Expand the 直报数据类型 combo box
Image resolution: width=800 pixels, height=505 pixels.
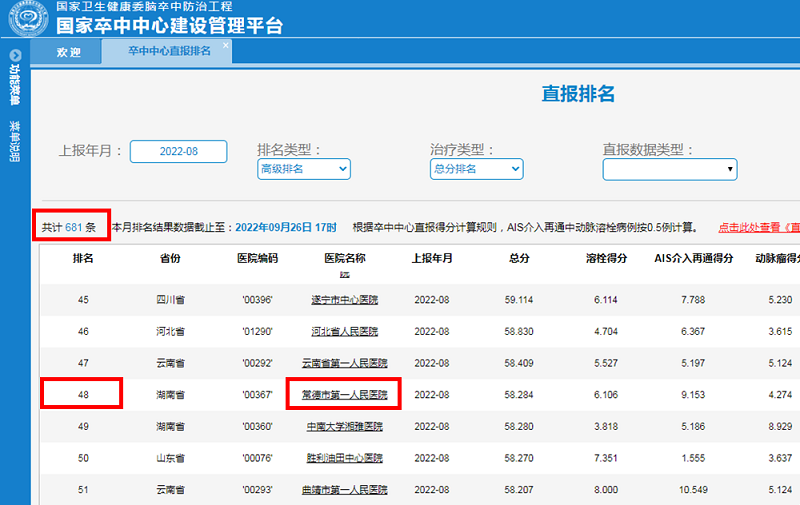[670, 170]
